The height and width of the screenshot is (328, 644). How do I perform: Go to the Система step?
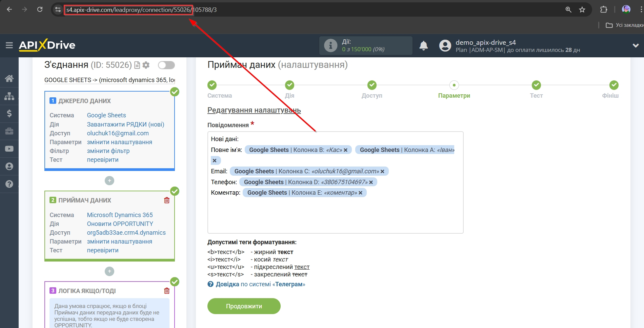[x=212, y=85]
